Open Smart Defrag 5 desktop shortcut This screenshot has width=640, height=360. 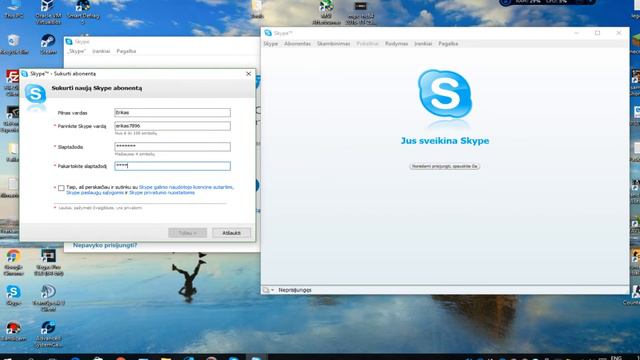83,11
